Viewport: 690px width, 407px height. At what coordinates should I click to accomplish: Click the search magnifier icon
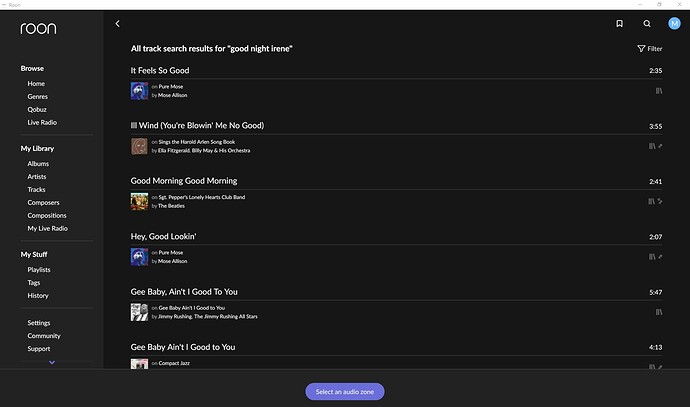[x=647, y=24]
